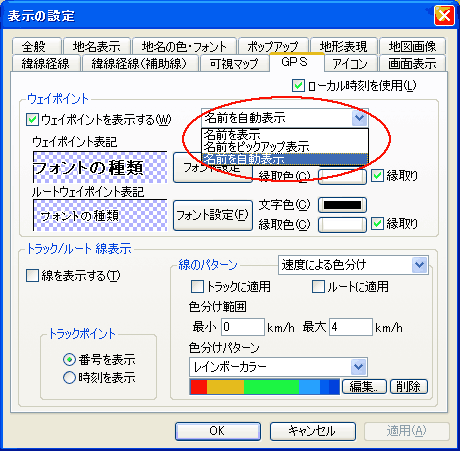The width and height of the screenshot is (460, 451).
Task: Close the 表示の設定 dialog window
Action: 444,15
